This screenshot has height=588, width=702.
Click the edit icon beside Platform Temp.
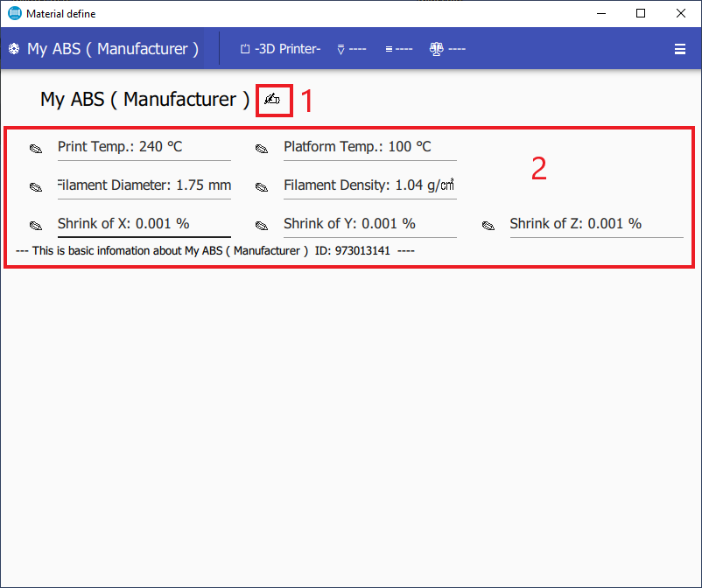[x=262, y=149]
